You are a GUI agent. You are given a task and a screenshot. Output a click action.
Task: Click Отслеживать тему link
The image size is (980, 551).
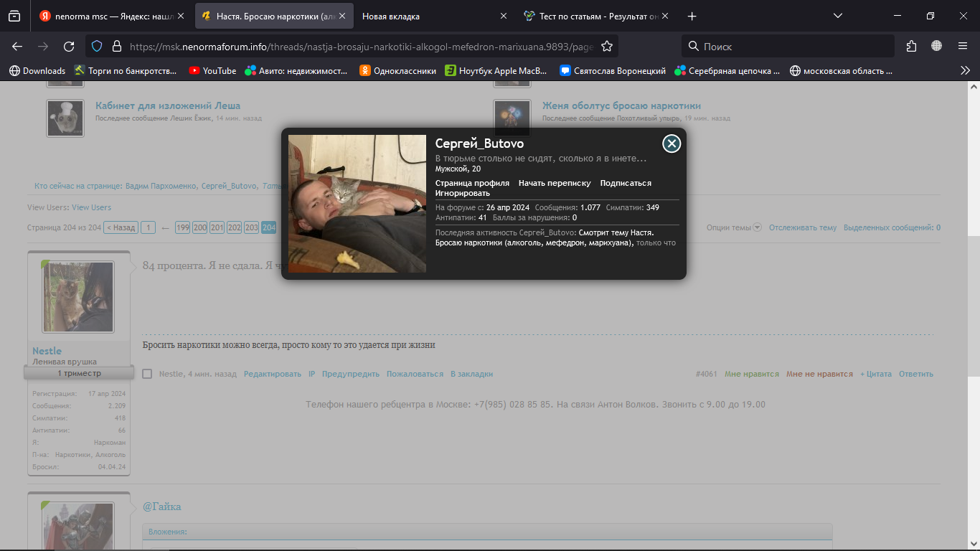coord(803,227)
